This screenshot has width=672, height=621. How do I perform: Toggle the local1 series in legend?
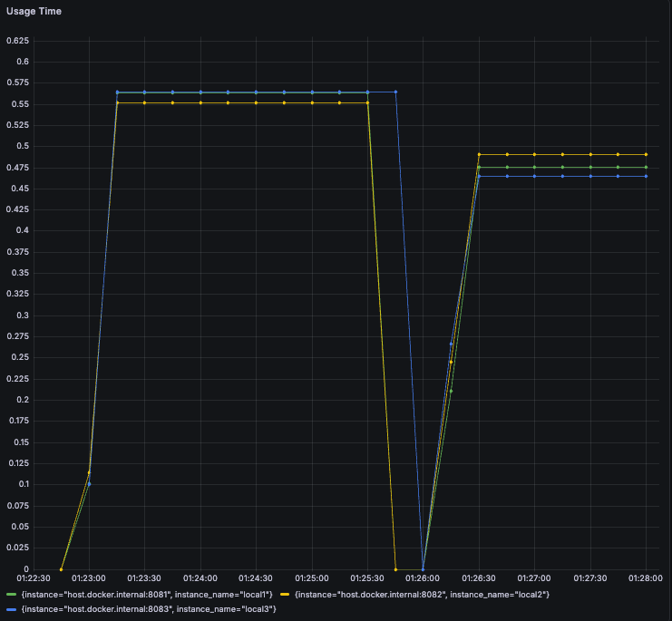click(x=147, y=595)
